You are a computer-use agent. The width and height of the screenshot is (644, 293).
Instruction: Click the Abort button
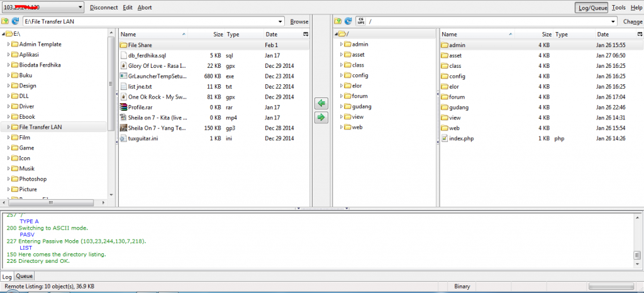coord(145,8)
